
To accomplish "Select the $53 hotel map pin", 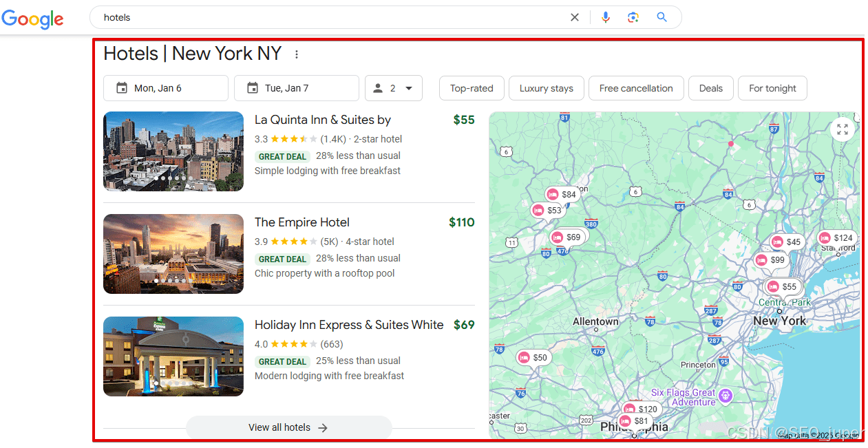I will (548, 211).
